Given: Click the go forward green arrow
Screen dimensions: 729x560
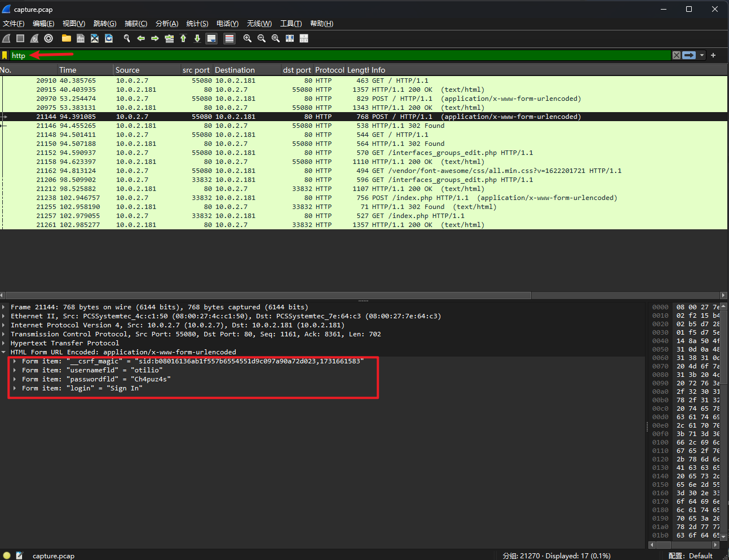Looking at the screenshot, I should (154, 38).
